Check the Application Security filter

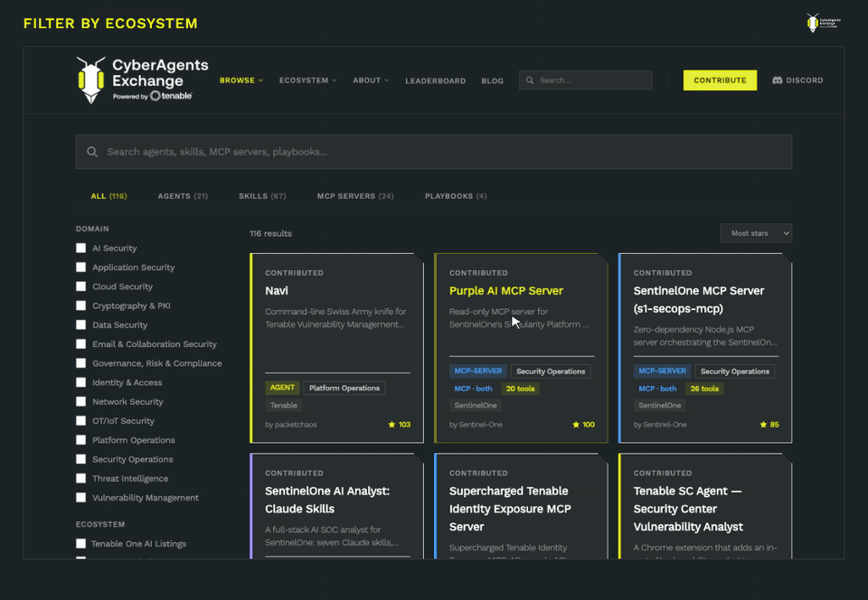point(80,267)
